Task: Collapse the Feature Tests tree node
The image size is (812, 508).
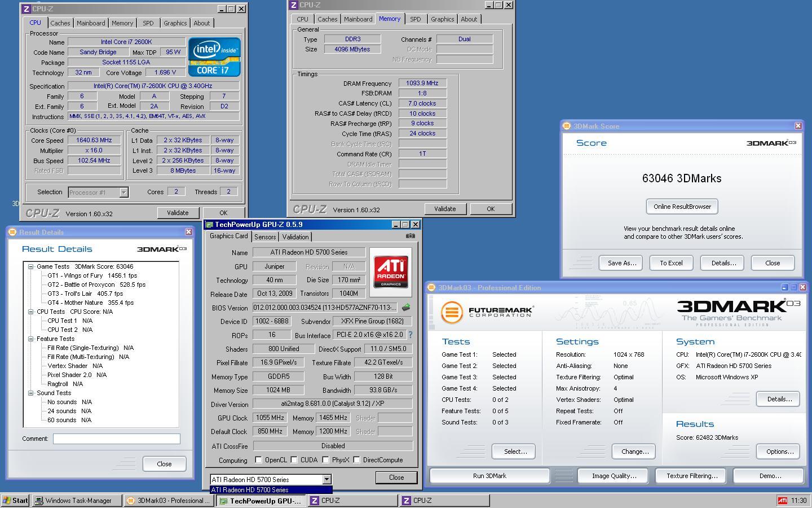Action: click(30, 339)
